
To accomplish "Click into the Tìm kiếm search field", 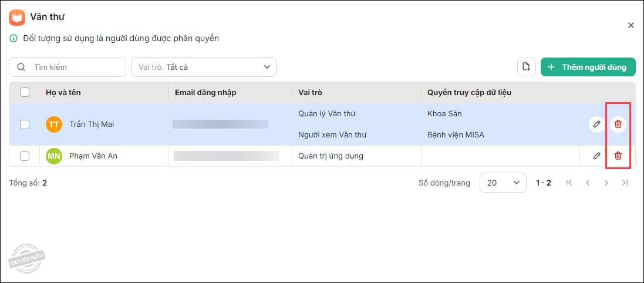I will click(76, 67).
